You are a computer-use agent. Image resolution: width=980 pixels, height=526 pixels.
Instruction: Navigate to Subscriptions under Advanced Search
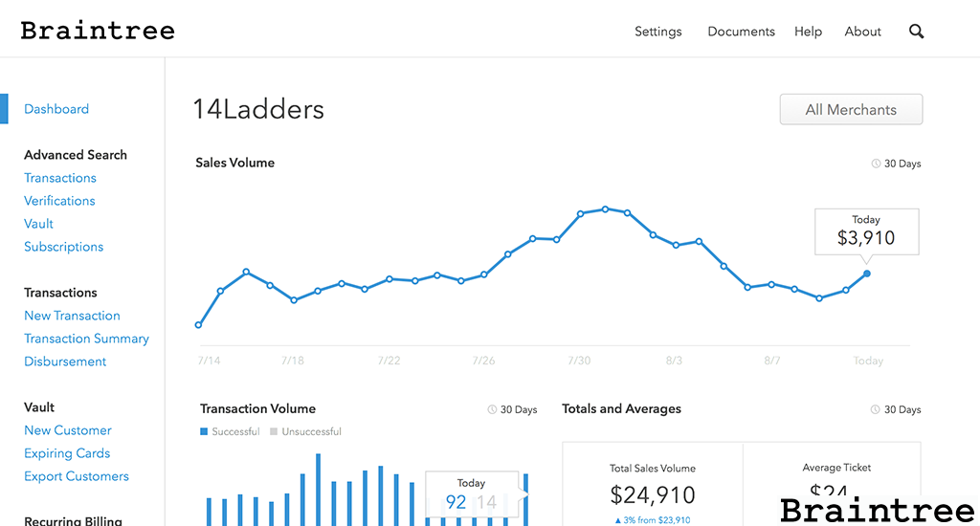click(63, 247)
